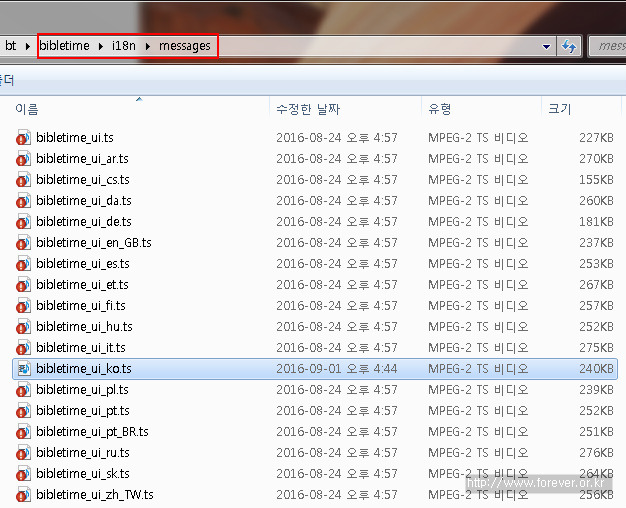Select file name bibletime_ui_ru.ts

[x=83, y=453]
